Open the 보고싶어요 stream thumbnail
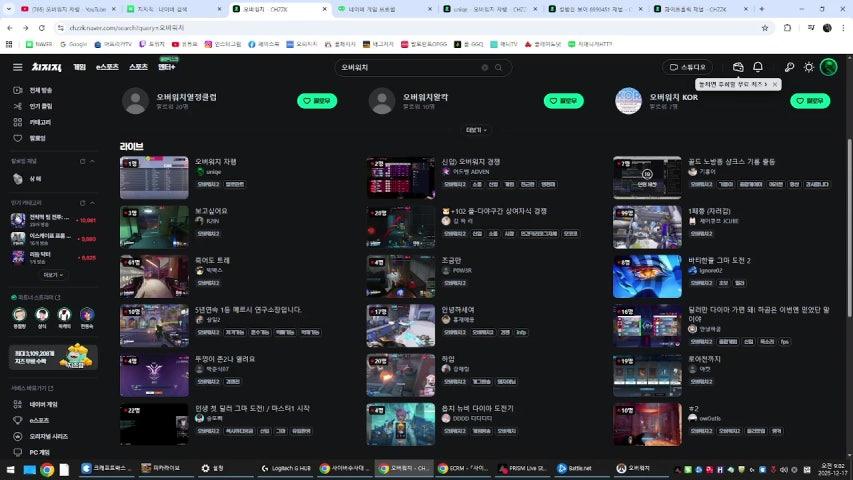The width and height of the screenshot is (853, 480). [154, 227]
